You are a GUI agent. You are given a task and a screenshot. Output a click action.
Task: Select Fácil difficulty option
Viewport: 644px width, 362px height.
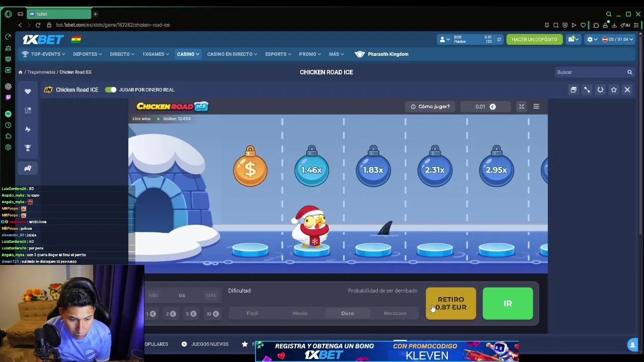(252, 313)
